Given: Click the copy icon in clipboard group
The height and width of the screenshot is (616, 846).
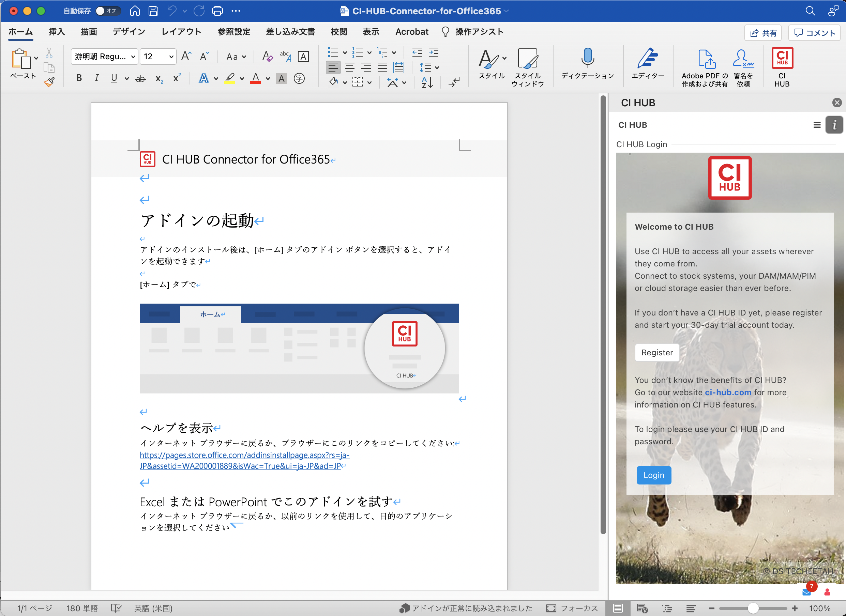Looking at the screenshot, I should [x=49, y=67].
